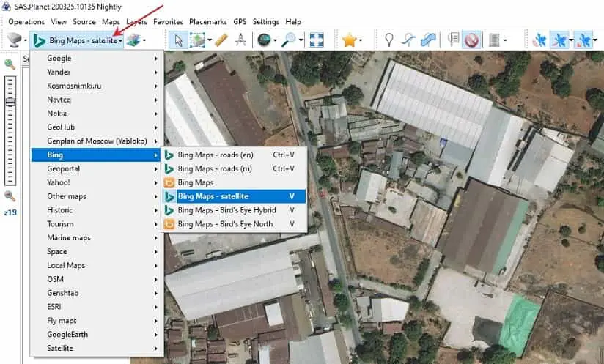Activate the ruler distance measurement tool

(221, 40)
